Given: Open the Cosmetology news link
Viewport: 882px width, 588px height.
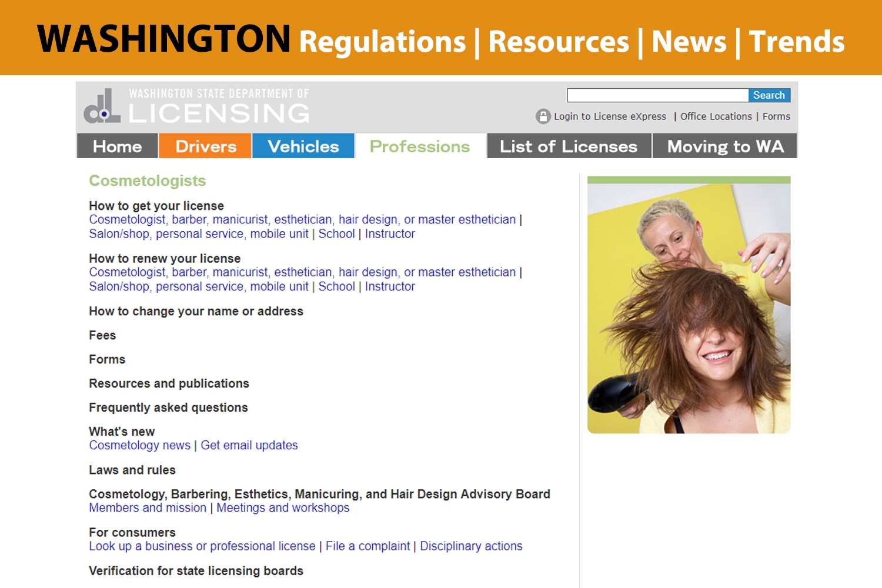Looking at the screenshot, I should [140, 445].
